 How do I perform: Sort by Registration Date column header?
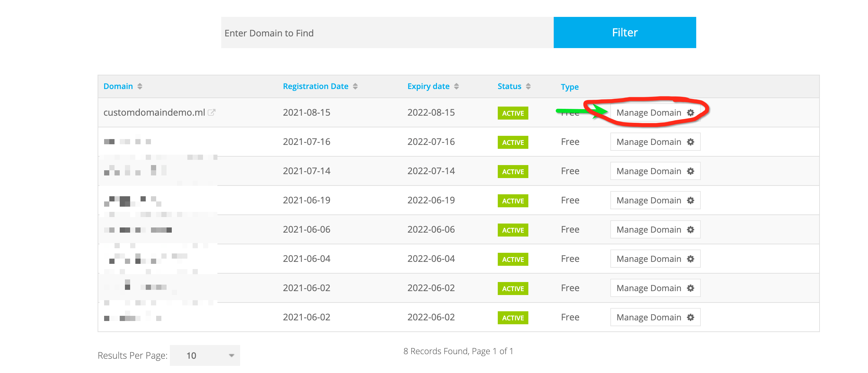(x=315, y=86)
